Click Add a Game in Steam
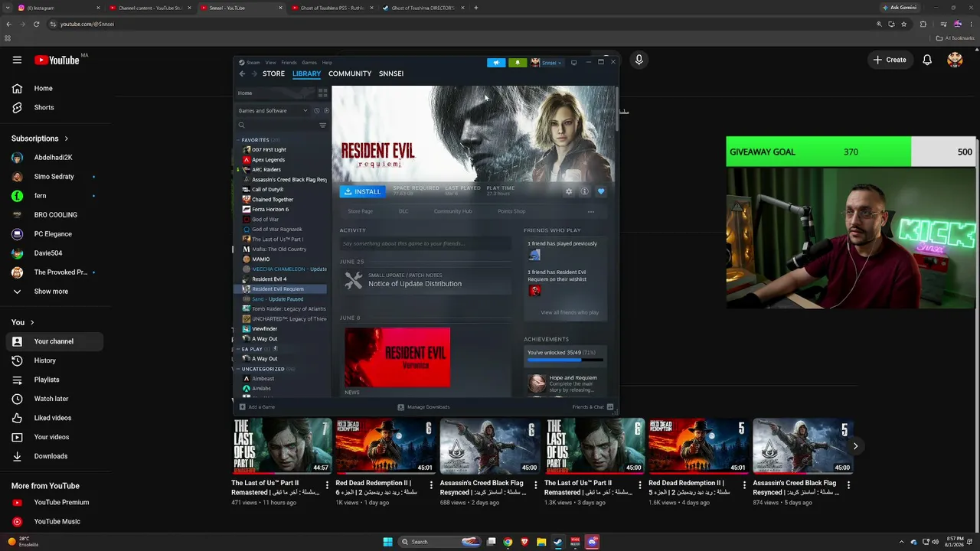The height and width of the screenshot is (551, 980). (257, 407)
